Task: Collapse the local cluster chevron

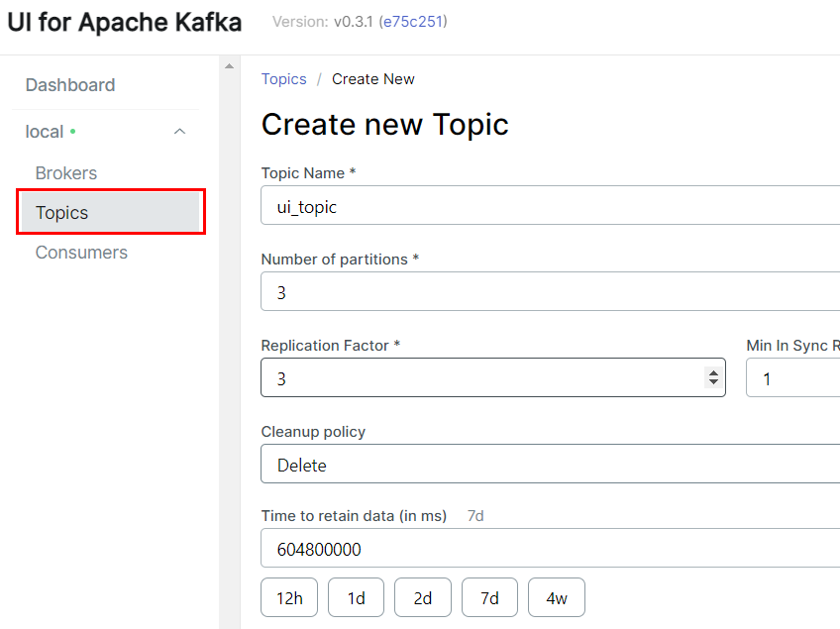Action: [179, 132]
